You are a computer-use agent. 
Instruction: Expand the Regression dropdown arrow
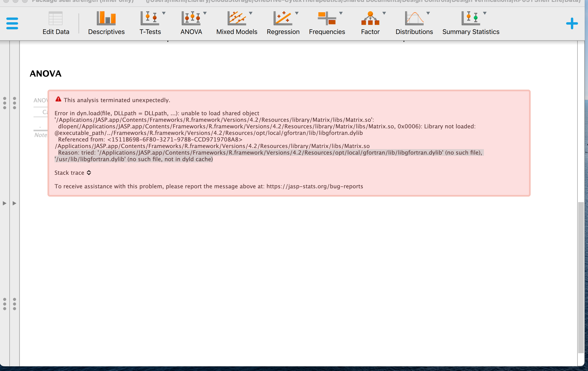(296, 13)
